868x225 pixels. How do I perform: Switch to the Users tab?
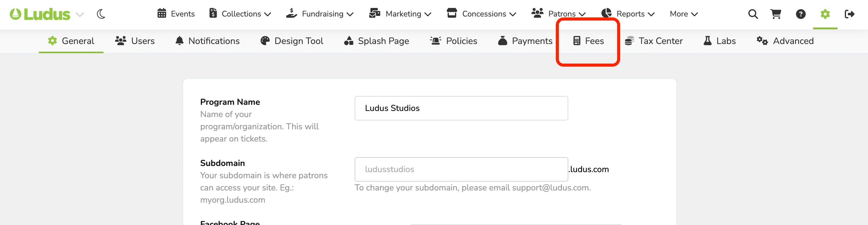pyautogui.click(x=135, y=41)
